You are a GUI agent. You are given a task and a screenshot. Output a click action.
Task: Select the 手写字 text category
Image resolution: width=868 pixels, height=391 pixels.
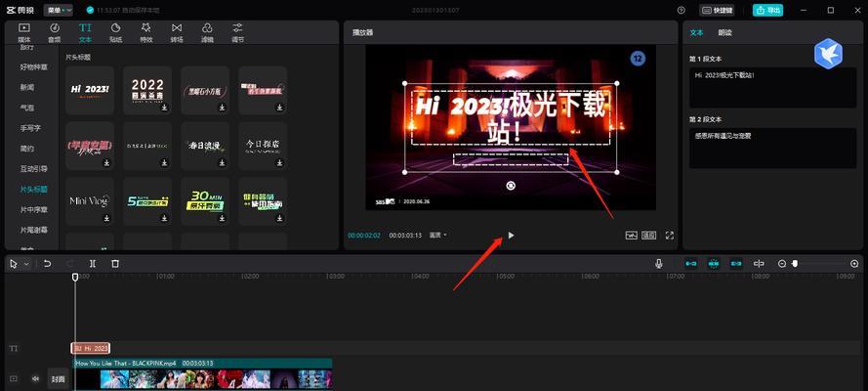pyautogui.click(x=30, y=128)
